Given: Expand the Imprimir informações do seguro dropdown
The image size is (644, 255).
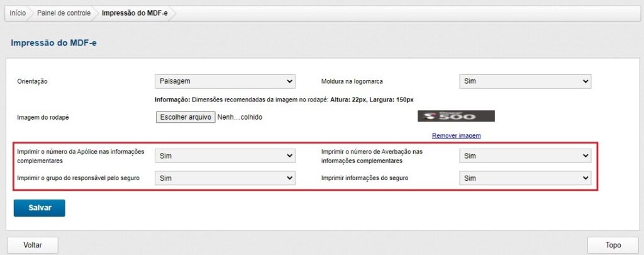Looking at the screenshot, I should pyautogui.click(x=525, y=178).
